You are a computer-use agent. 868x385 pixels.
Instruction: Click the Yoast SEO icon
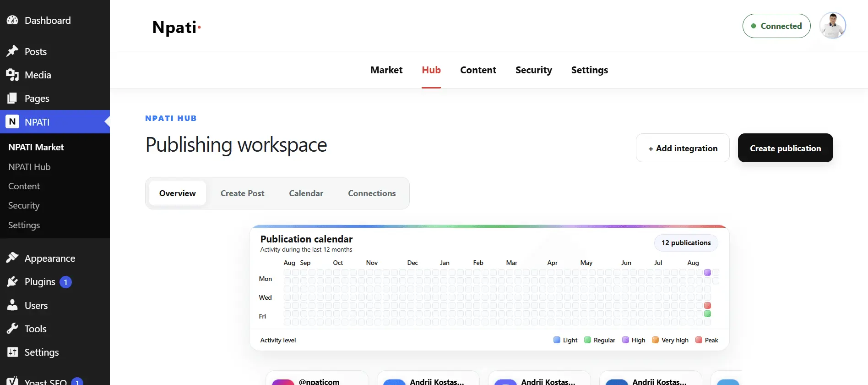(x=12, y=380)
